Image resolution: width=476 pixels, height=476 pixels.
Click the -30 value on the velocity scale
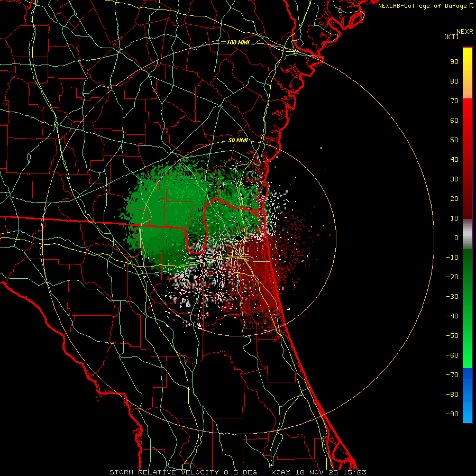[x=452, y=297]
